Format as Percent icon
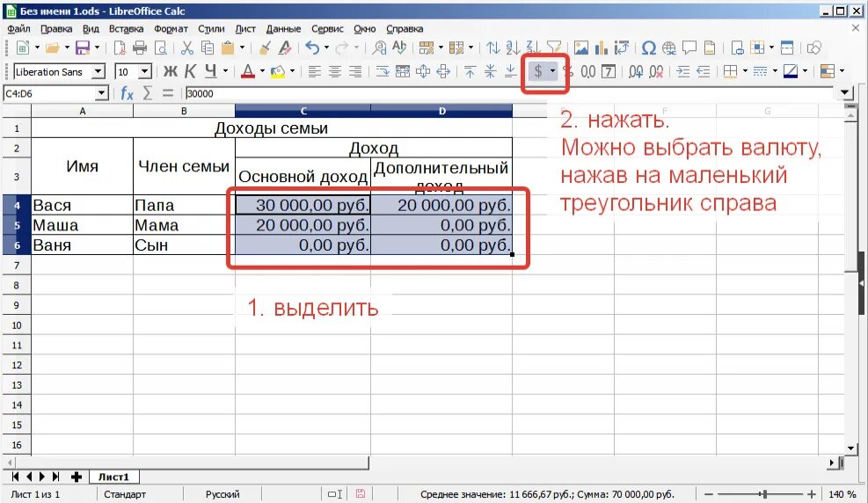Image resolution: width=868 pixels, height=503 pixels. click(568, 71)
